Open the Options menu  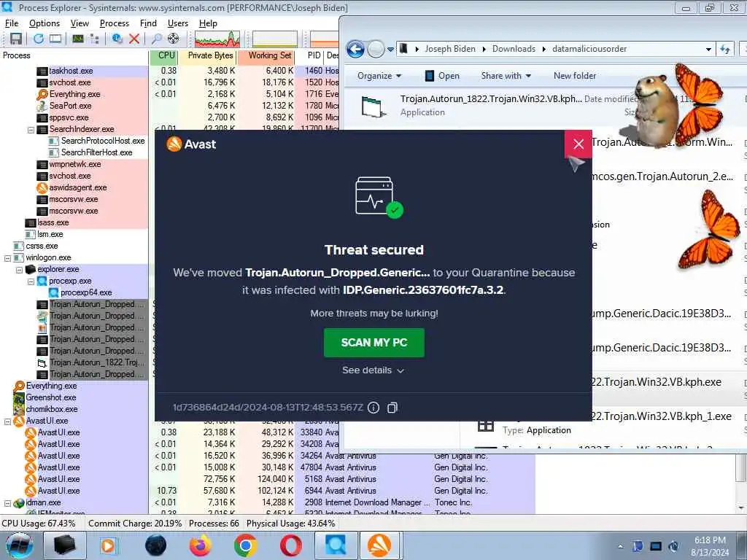pyautogui.click(x=44, y=23)
